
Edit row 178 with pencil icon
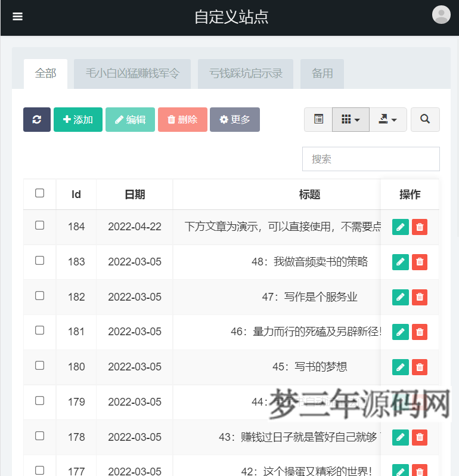pos(401,437)
